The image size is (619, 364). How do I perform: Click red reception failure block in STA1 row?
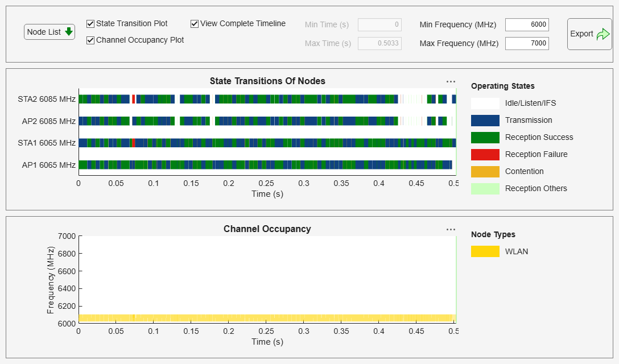point(134,143)
